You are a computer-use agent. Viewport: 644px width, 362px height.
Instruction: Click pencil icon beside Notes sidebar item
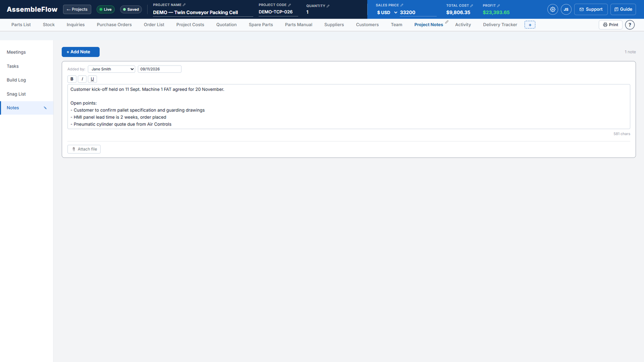click(x=45, y=108)
